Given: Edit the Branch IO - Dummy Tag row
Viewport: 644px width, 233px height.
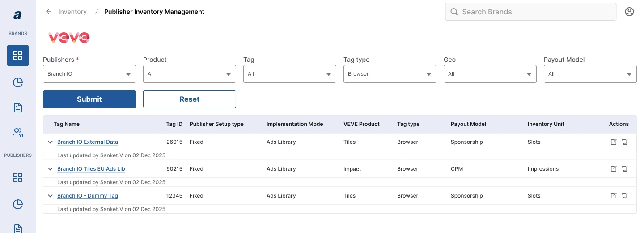Looking at the screenshot, I should [614, 196].
